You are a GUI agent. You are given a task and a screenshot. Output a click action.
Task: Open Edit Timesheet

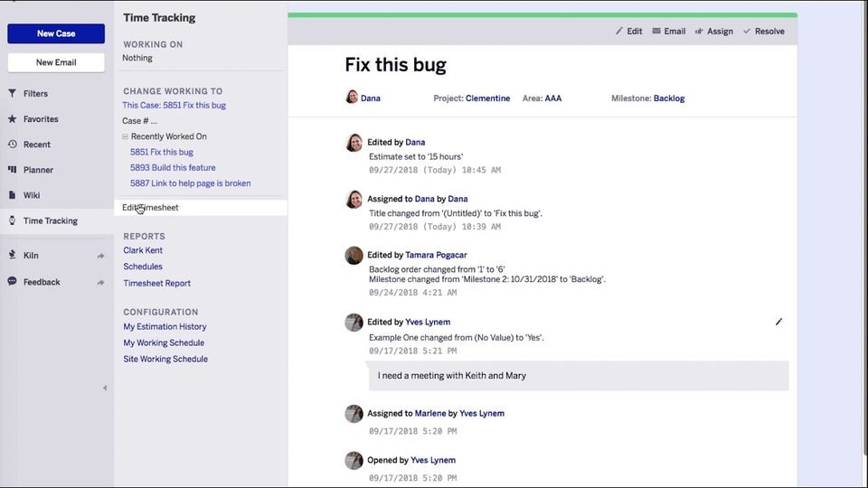click(x=201, y=208)
